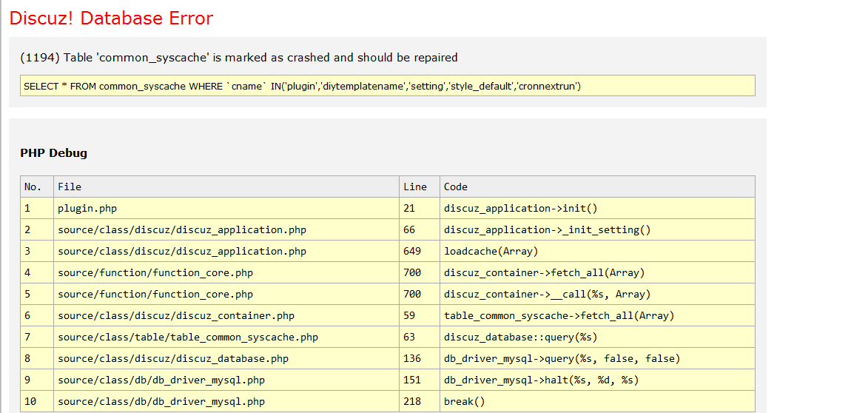The width and height of the screenshot is (868, 413).
Task: Click the line number 21 cell
Action: tap(420, 209)
